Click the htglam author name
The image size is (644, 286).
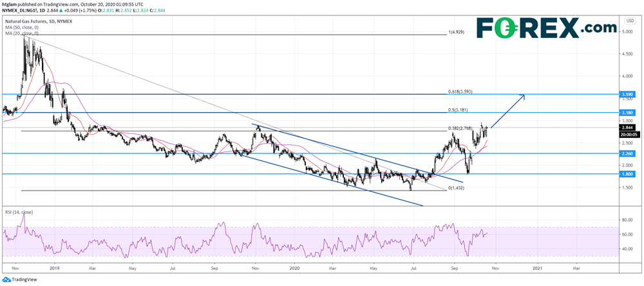coord(10,5)
